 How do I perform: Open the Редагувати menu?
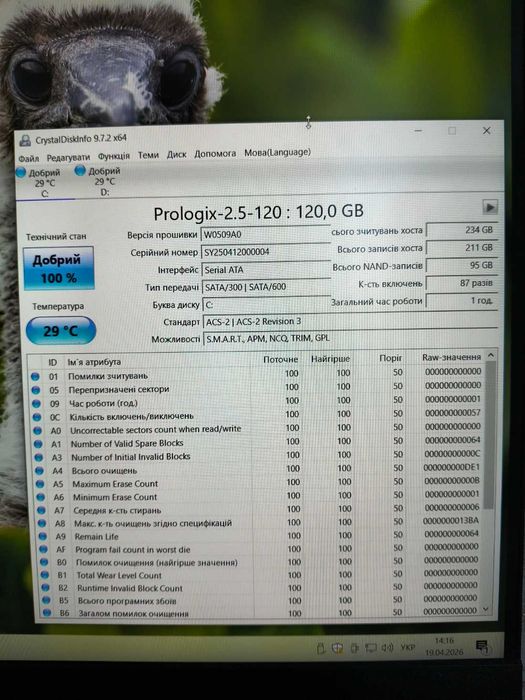[x=68, y=157]
